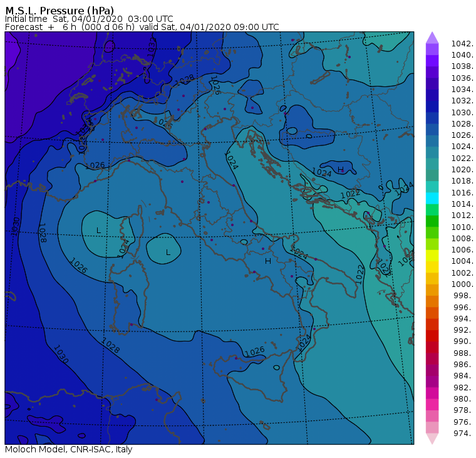Click the legend value '1008.'

click(x=462, y=239)
